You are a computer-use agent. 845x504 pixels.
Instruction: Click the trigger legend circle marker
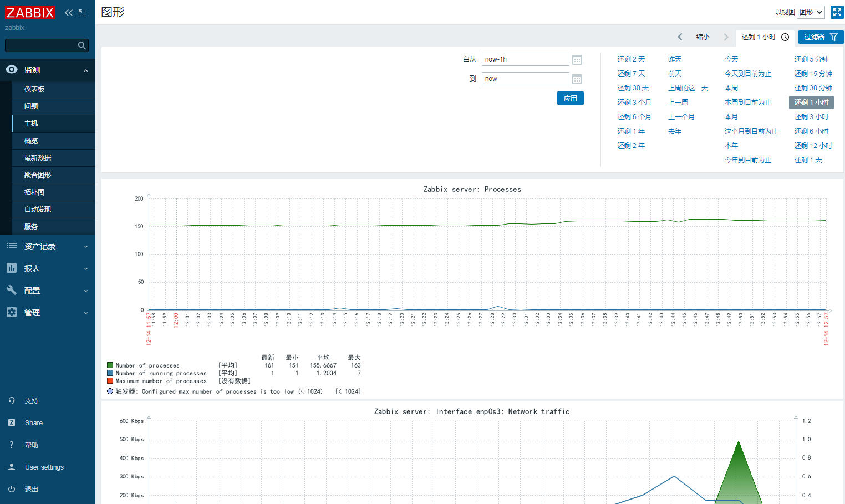110,391
